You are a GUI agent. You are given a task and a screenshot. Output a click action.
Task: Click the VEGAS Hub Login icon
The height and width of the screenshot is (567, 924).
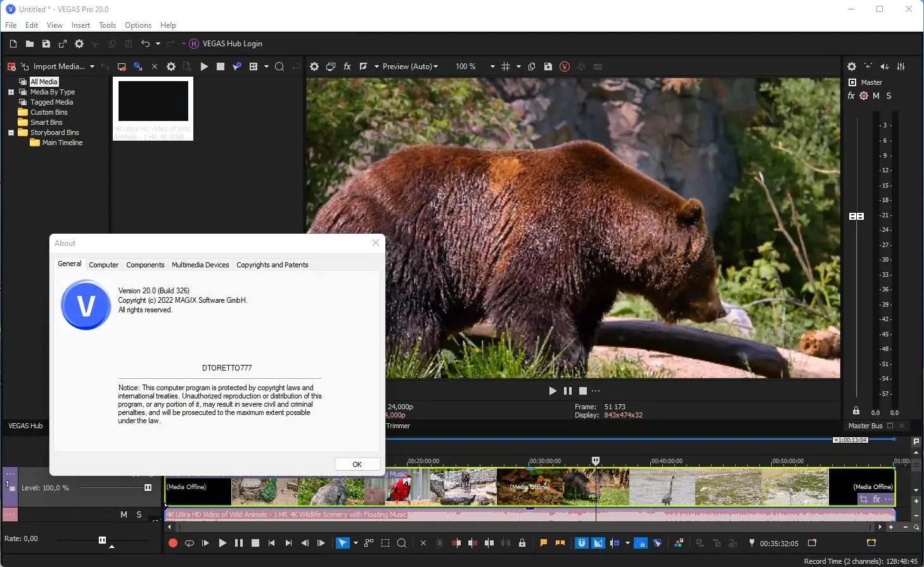[x=195, y=44]
